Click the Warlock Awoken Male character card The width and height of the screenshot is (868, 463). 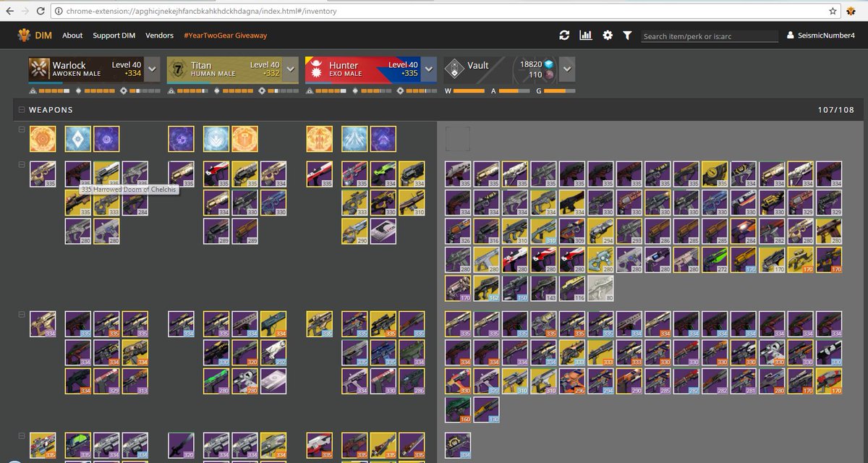[x=86, y=70]
